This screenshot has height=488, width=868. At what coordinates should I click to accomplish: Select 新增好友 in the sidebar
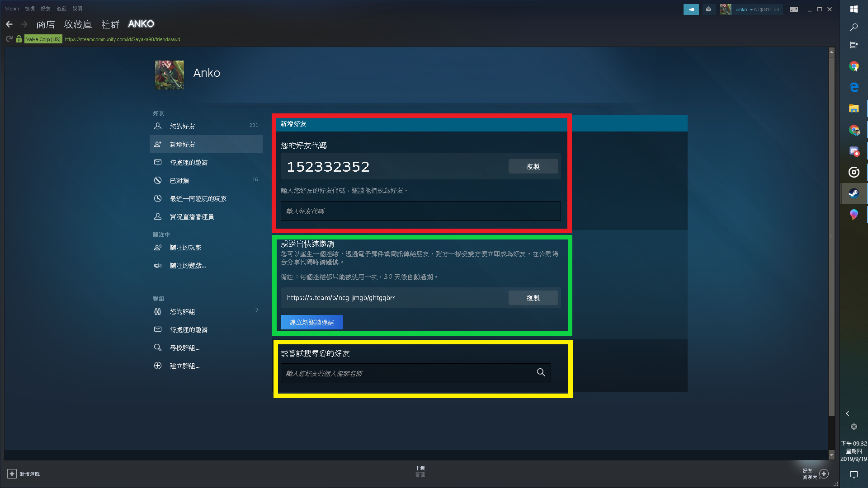(x=206, y=144)
